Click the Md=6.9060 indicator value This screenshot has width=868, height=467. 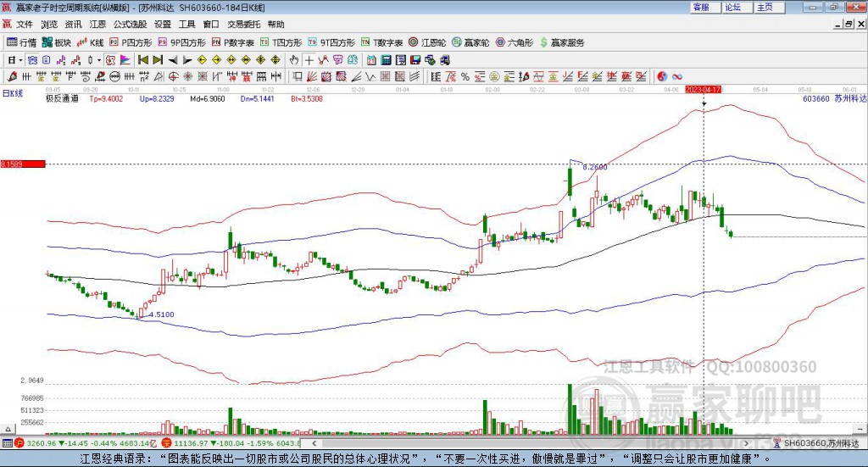[208, 98]
